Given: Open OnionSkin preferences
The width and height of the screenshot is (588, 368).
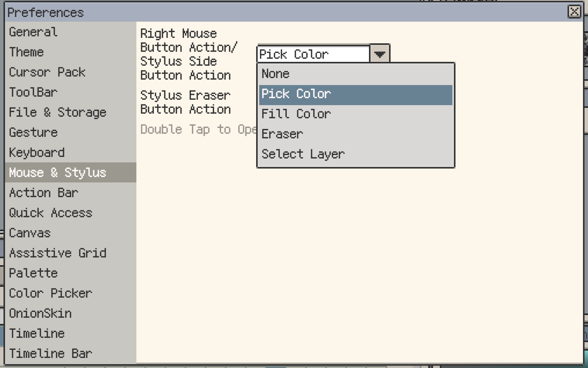Looking at the screenshot, I should pyautogui.click(x=40, y=313).
